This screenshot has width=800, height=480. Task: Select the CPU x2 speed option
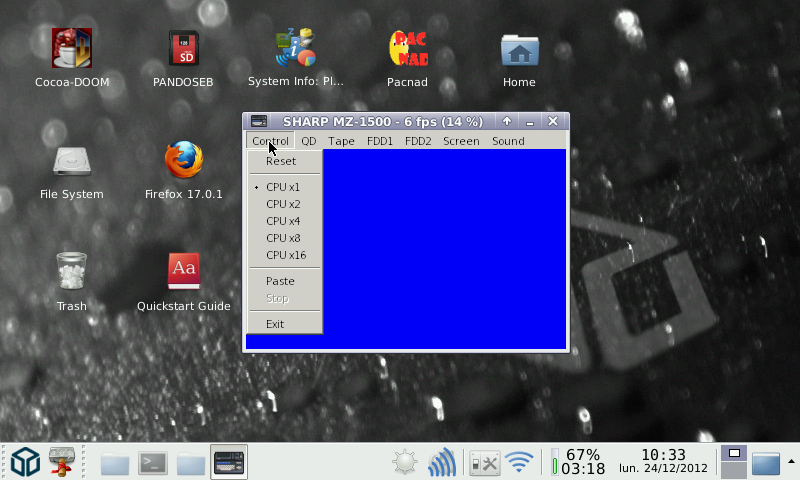(x=284, y=204)
